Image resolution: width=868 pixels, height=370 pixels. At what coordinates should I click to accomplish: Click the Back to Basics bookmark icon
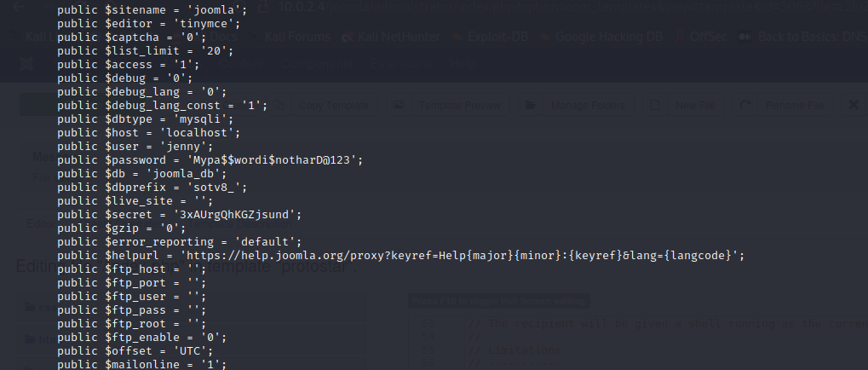pyautogui.click(x=744, y=38)
